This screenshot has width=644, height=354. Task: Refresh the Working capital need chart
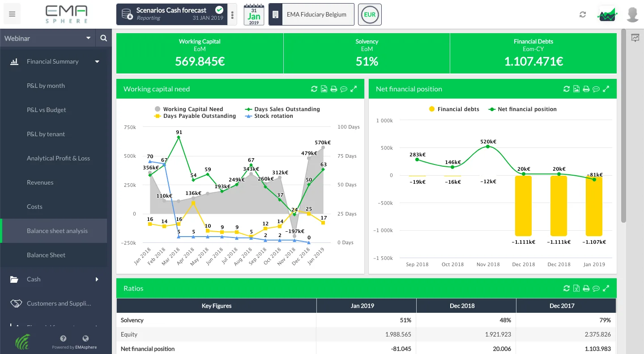point(314,89)
